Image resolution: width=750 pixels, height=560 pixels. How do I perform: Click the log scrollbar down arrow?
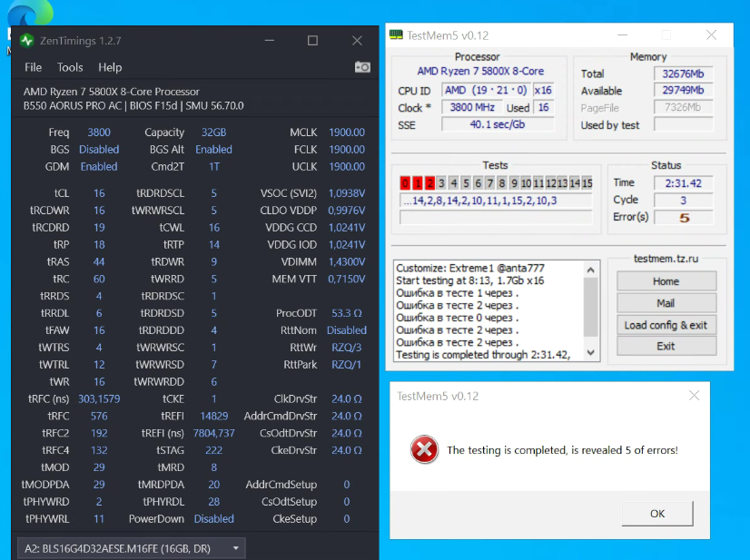coord(591,353)
